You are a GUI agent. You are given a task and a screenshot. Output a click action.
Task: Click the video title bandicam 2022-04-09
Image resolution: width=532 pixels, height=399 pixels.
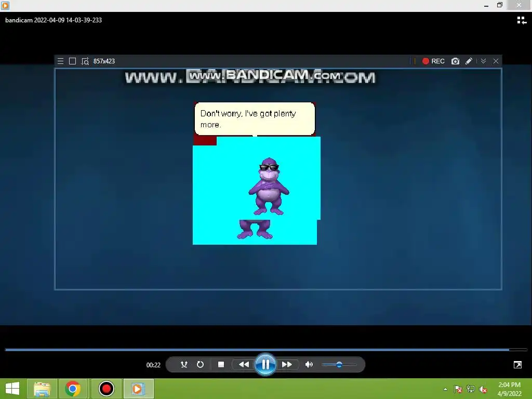click(54, 20)
